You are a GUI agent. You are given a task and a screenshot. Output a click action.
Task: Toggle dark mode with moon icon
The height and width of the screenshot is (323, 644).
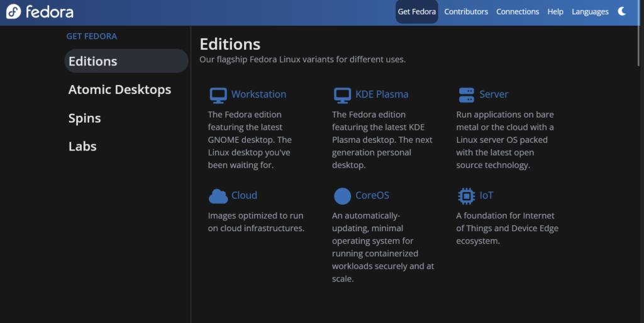(622, 11)
